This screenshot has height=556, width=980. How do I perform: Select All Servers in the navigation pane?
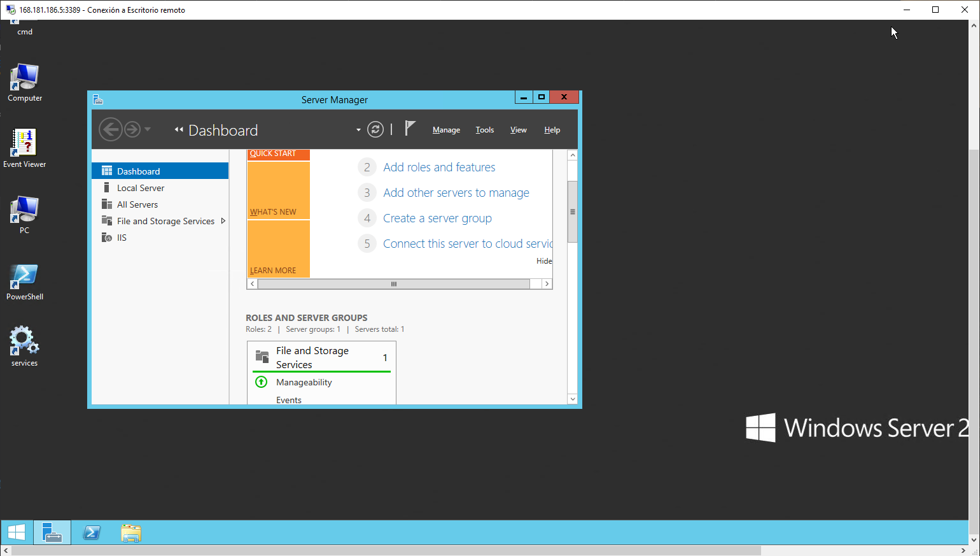(x=160, y=204)
